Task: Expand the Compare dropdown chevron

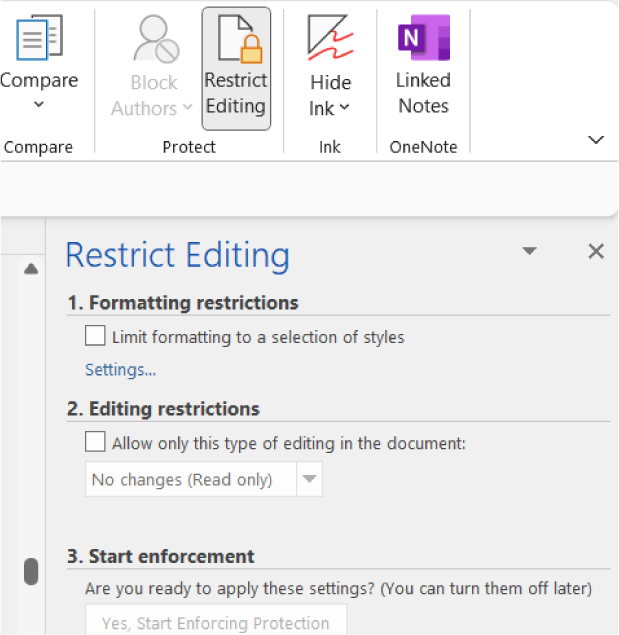Action: tap(38, 105)
